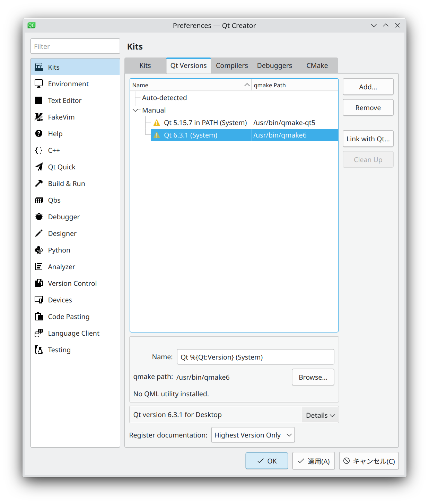429x504 pixels.
Task: Switch to the CMake tab
Action: (x=317, y=65)
